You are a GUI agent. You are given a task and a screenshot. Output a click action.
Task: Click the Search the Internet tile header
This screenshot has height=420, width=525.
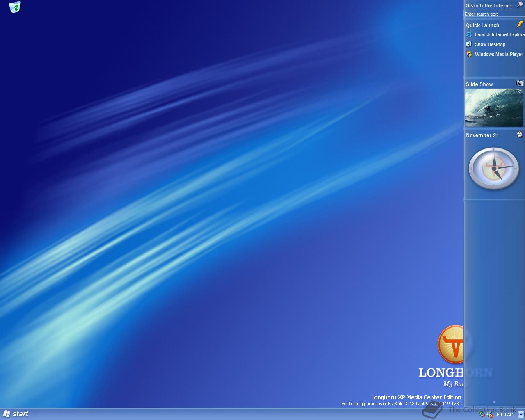488,6
